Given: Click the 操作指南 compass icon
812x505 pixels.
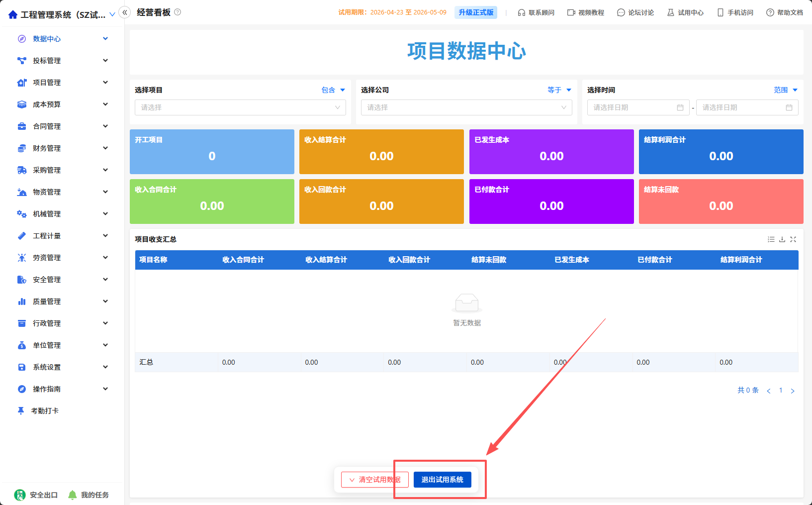Looking at the screenshot, I should click(x=22, y=389).
